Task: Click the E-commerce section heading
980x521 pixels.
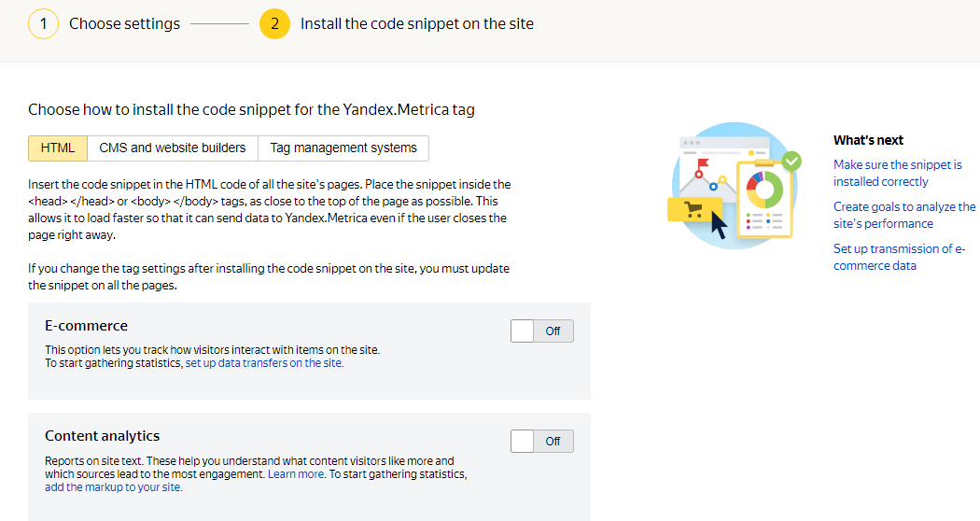Action: tap(86, 326)
